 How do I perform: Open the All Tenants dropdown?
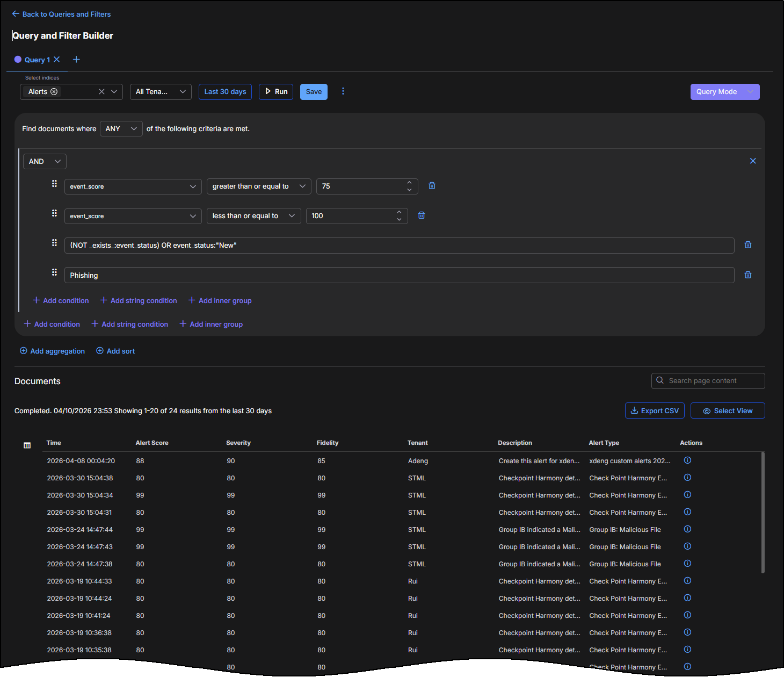pos(160,91)
